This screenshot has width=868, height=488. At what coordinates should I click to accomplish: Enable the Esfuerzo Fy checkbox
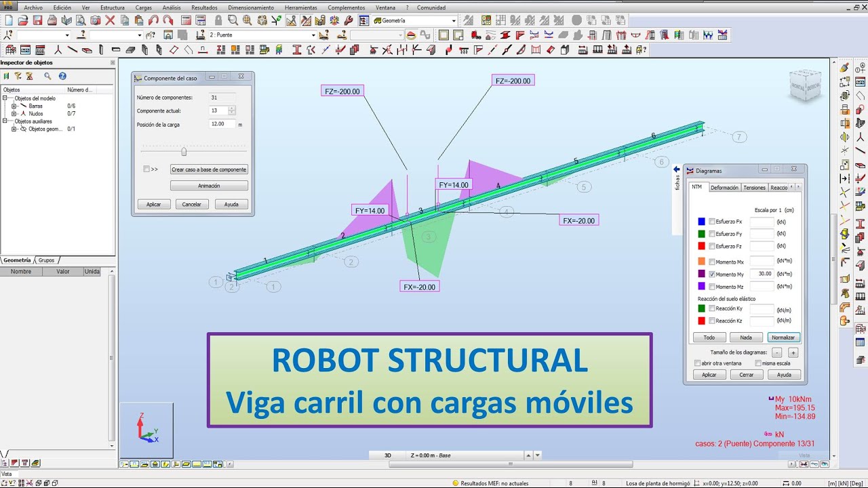tap(712, 234)
